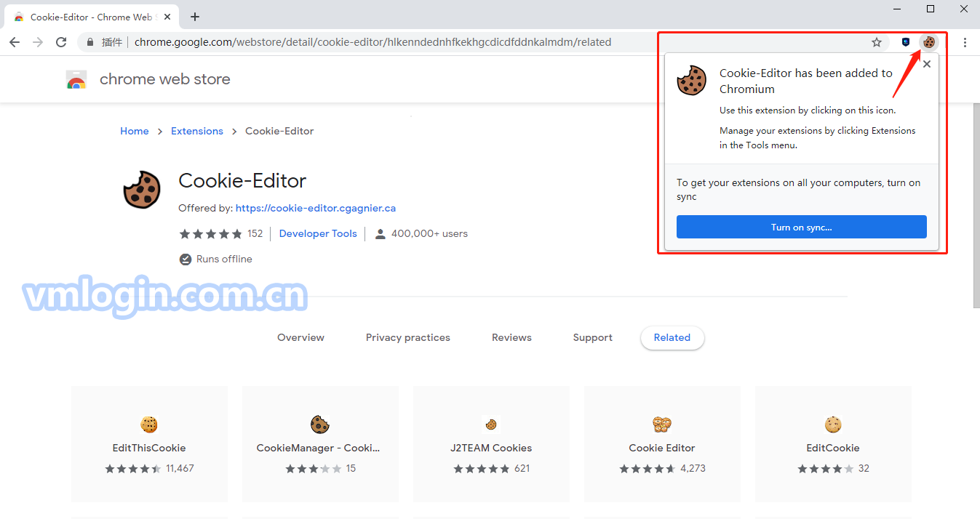Open the Support tab
Image resolution: width=980 pixels, height=519 pixels.
click(x=592, y=337)
